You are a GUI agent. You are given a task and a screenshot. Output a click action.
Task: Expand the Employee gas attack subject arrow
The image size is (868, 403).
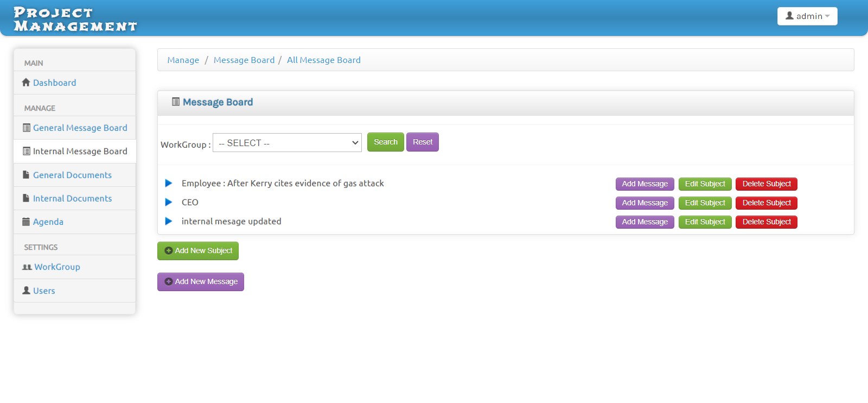(x=169, y=184)
